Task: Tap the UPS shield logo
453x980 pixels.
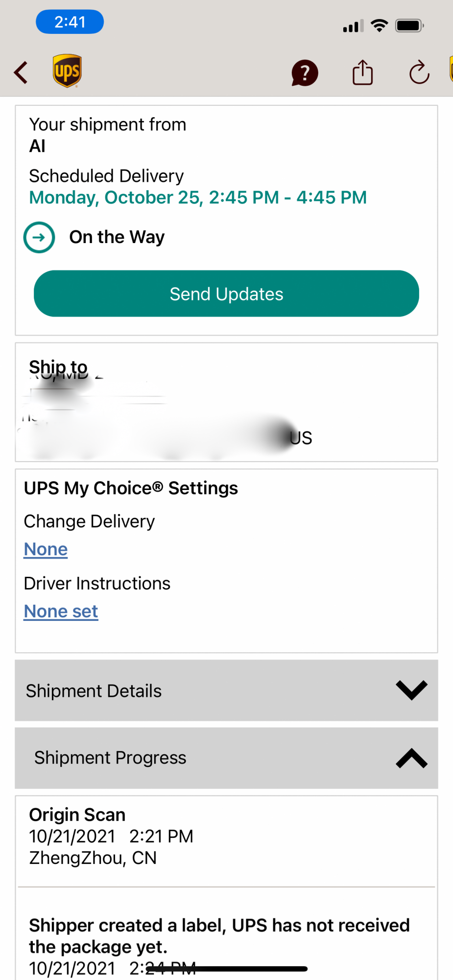Action: 67,71
